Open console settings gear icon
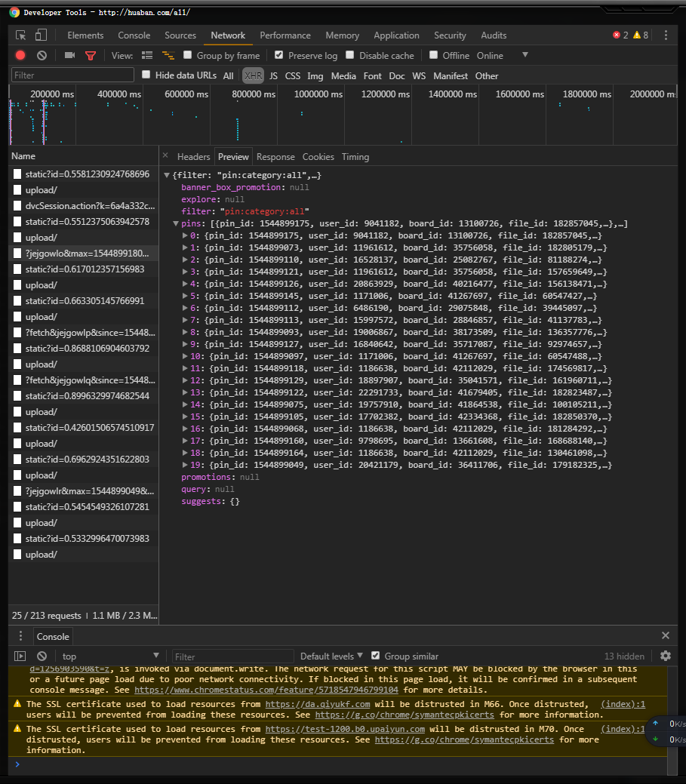686x784 pixels. [x=665, y=656]
